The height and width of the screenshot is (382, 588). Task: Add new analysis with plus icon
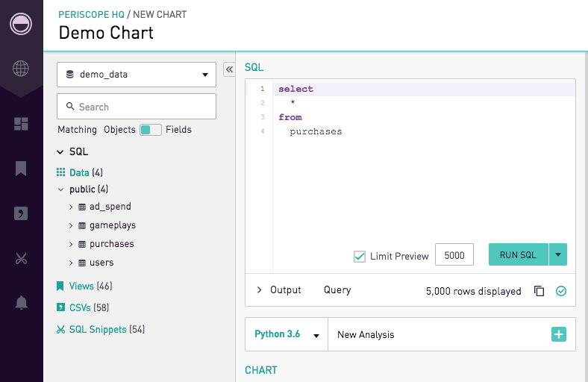click(x=558, y=334)
